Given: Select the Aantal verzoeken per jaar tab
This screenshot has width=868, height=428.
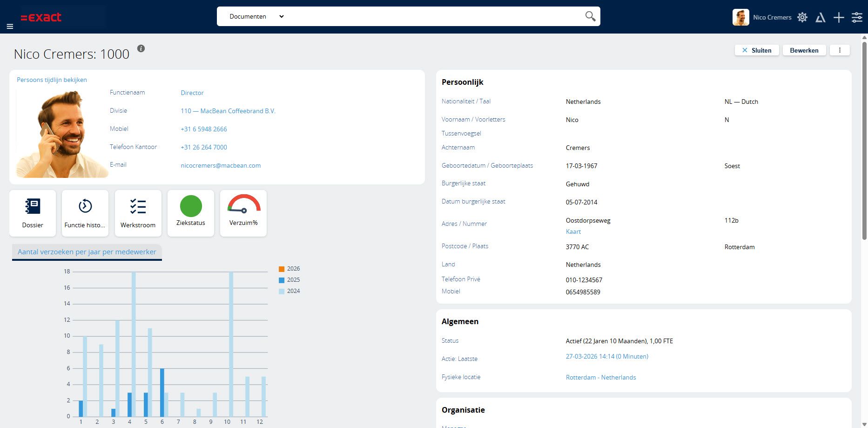Looking at the screenshot, I should (87, 252).
